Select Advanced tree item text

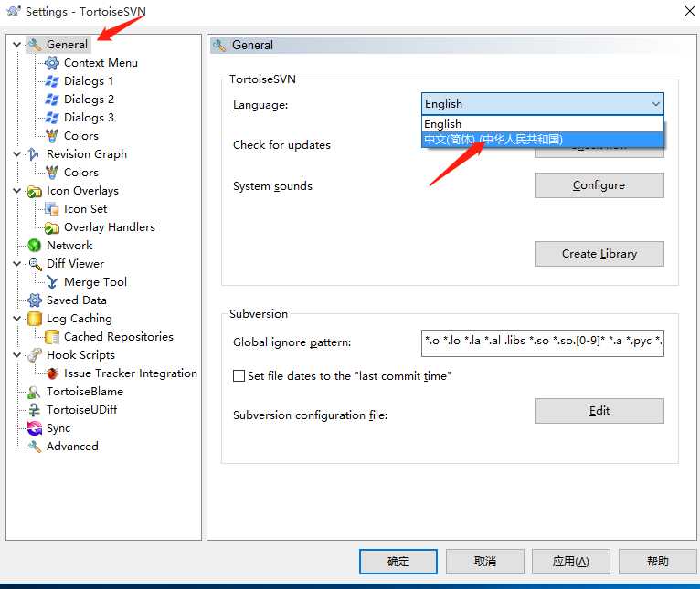click(73, 447)
